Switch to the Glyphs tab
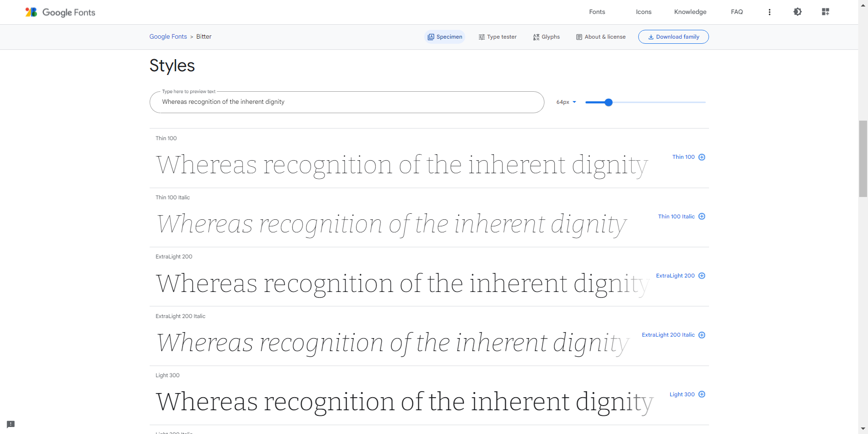Screen dimensions: 868x434 tap(546, 37)
